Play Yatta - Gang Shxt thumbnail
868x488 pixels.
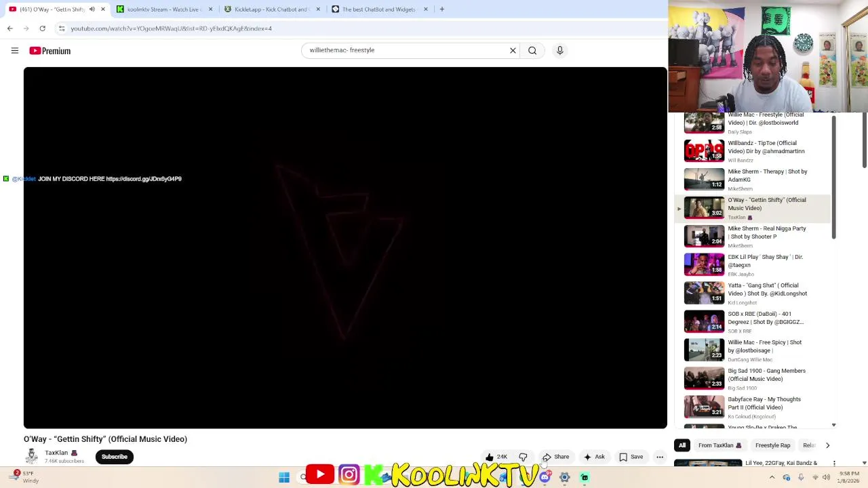click(704, 293)
